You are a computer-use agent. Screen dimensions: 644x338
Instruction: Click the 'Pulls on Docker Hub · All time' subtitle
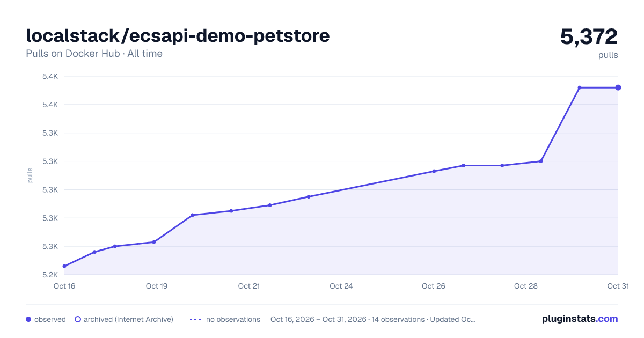point(94,54)
